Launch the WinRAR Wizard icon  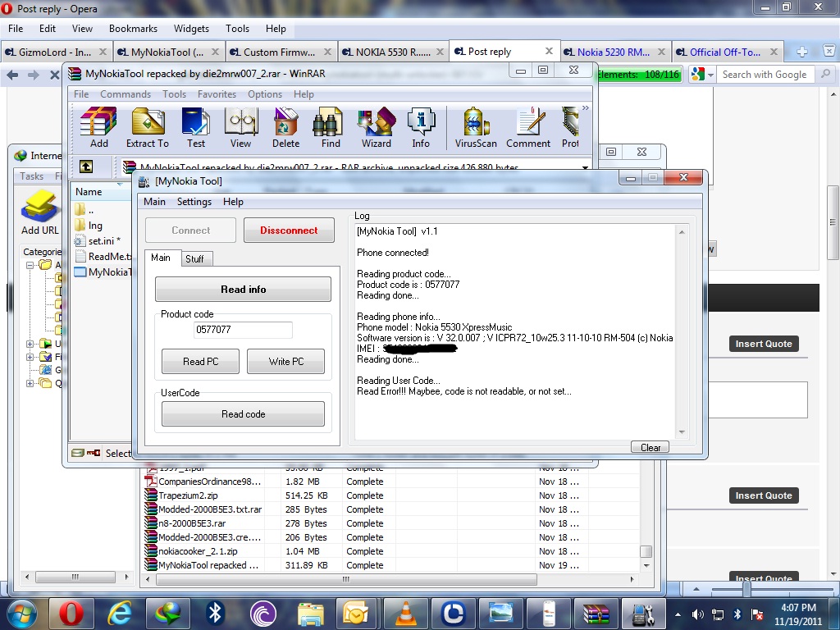[x=376, y=127]
